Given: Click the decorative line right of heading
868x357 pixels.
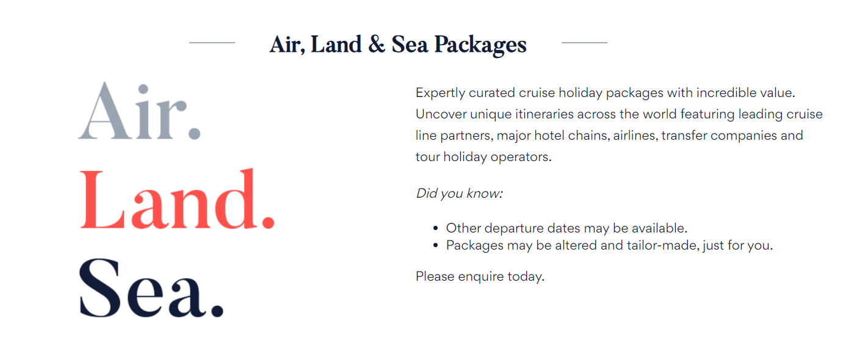Looking at the screenshot, I should pyautogui.click(x=584, y=43).
